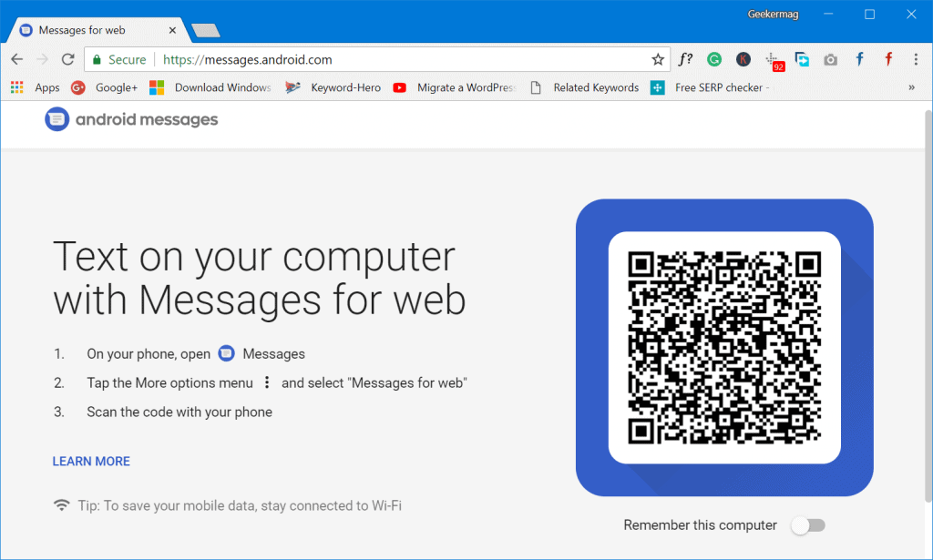Click the Keyword-Hero bookmark icon

click(292, 87)
